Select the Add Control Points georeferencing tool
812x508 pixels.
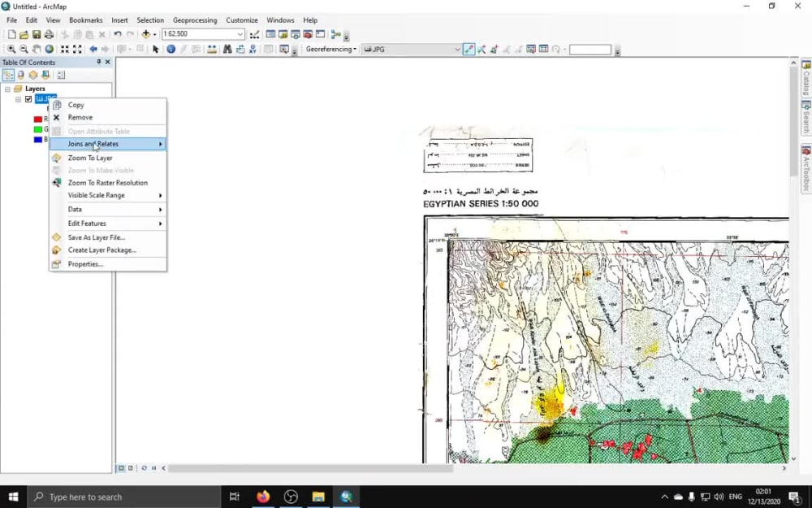(x=469, y=49)
